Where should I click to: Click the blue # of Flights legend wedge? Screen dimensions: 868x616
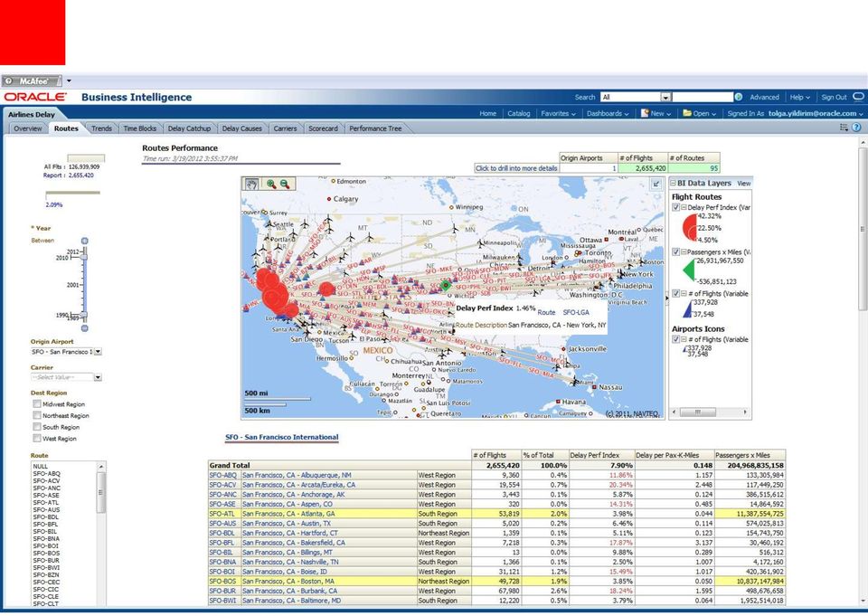(688, 308)
